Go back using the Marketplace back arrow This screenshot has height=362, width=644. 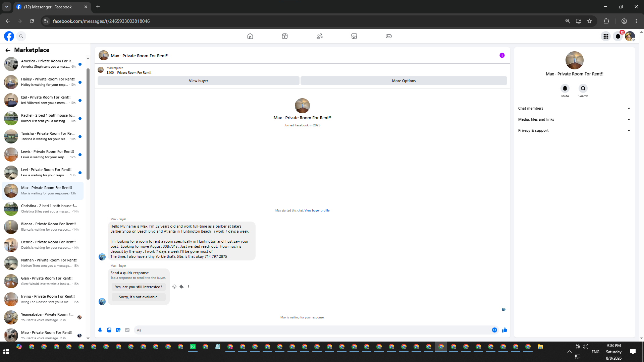(8, 50)
